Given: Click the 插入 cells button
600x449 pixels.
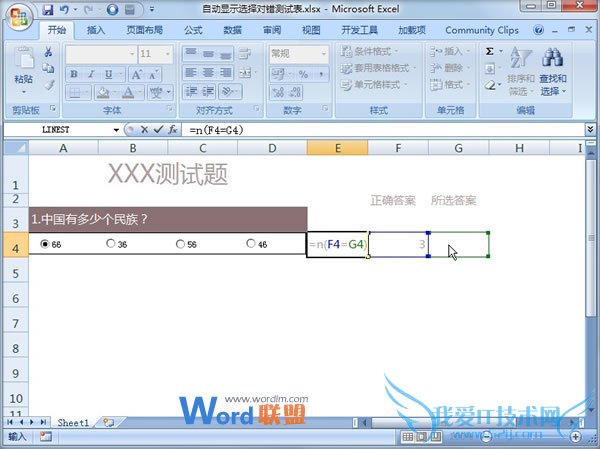Looking at the screenshot, I should click(450, 51).
